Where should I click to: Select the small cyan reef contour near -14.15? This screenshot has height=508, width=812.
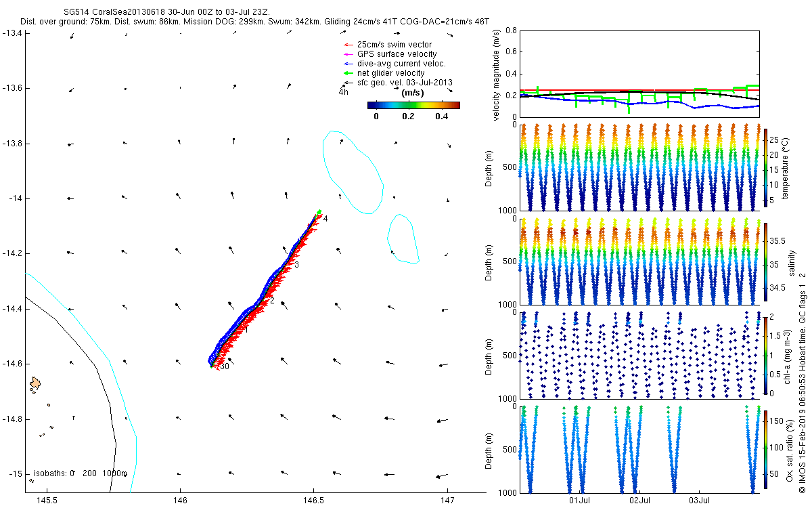pyautogui.click(x=403, y=238)
